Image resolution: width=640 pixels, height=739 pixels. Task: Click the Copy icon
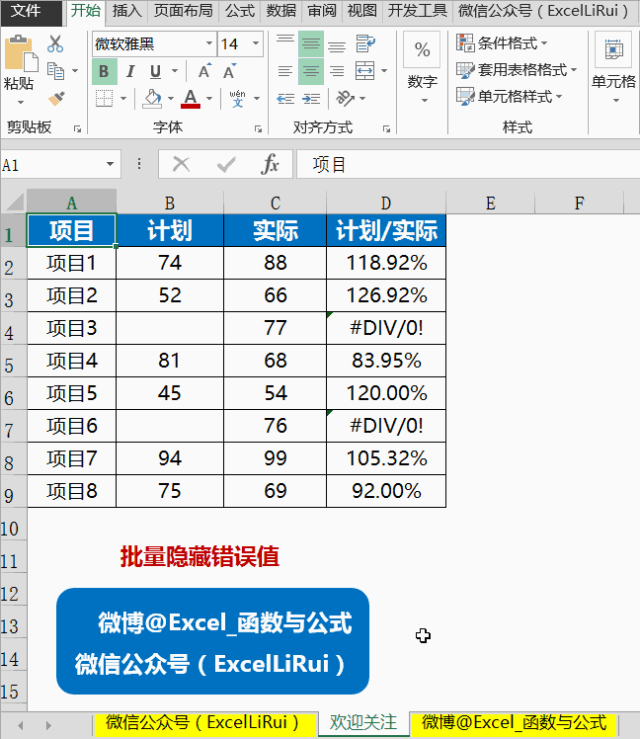56,71
